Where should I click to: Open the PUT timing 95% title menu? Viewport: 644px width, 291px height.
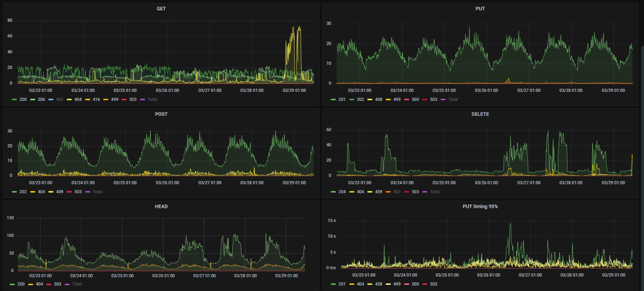coord(480,206)
